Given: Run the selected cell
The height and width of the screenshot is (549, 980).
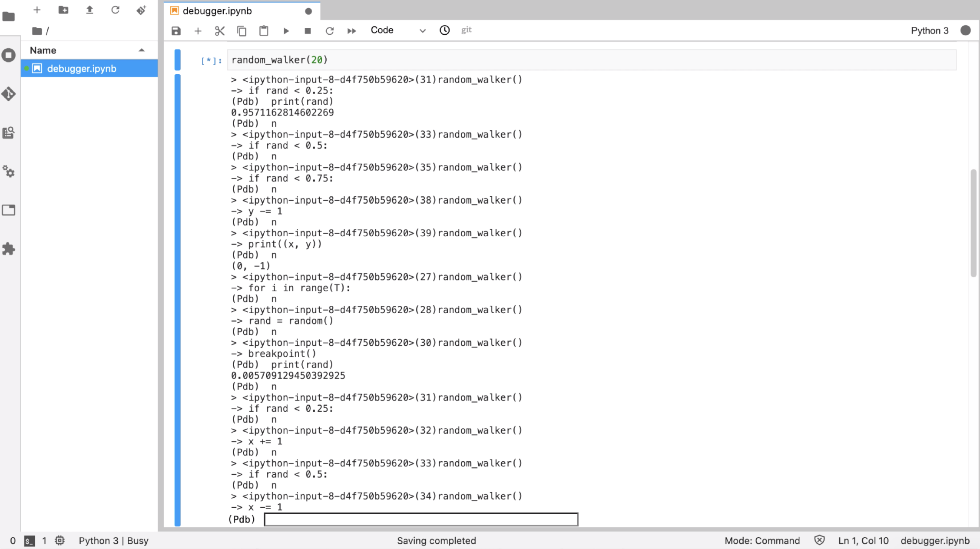Looking at the screenshot, I should [286, 31].
